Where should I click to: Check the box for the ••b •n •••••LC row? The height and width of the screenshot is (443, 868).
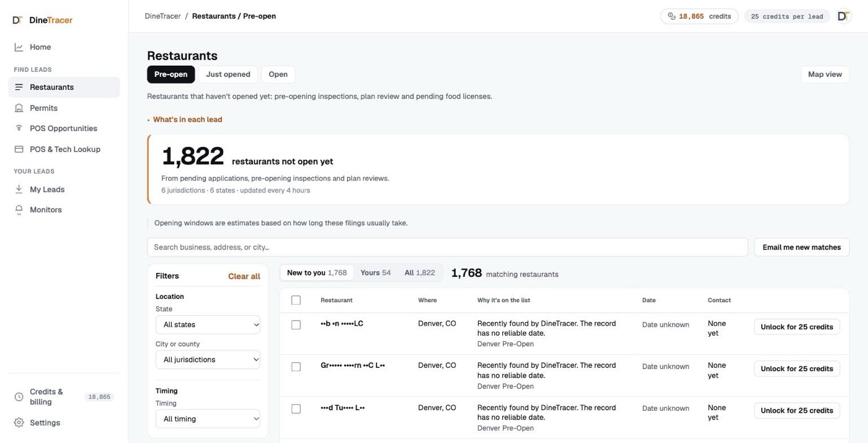[x=296, y=324]
